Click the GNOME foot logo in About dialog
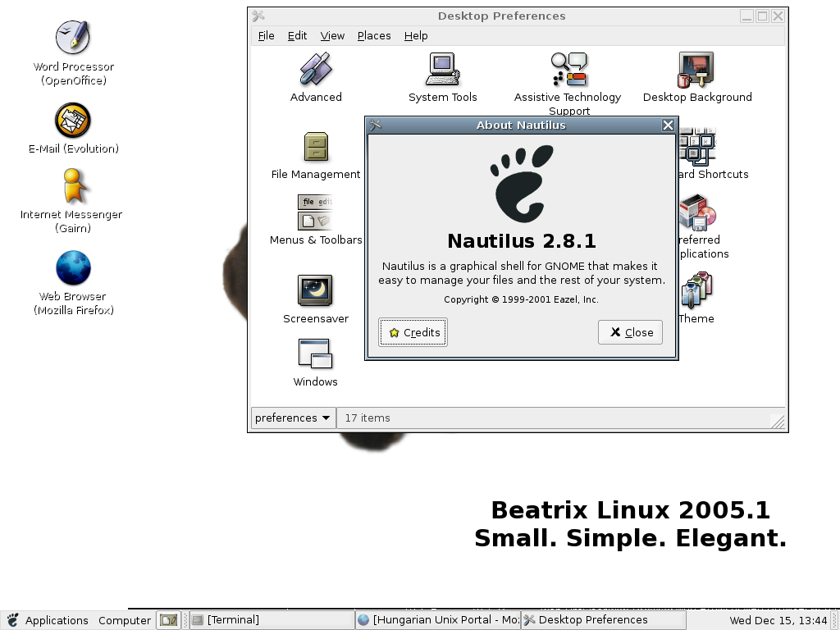Viewport: 840px width, 630px height. coord(522,183)
